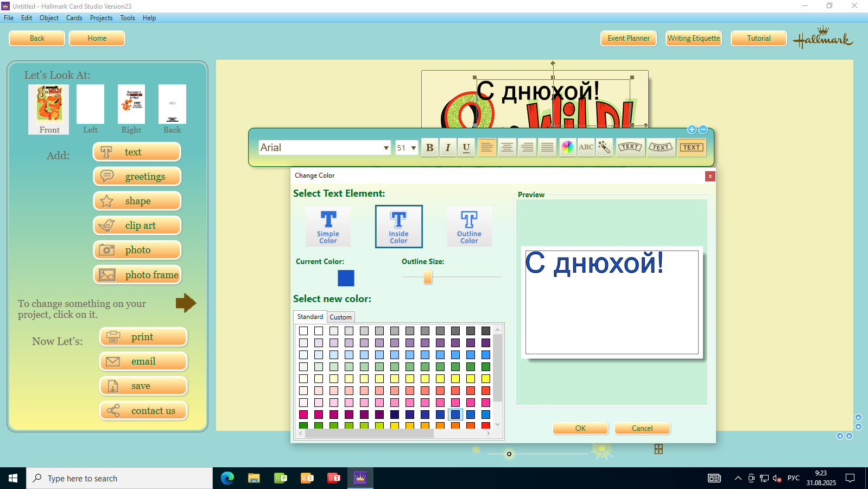The height and width of the screenshot is (489, 868).
Task: Save the card project
Action: pyautogui.click(x=143, y=386)
